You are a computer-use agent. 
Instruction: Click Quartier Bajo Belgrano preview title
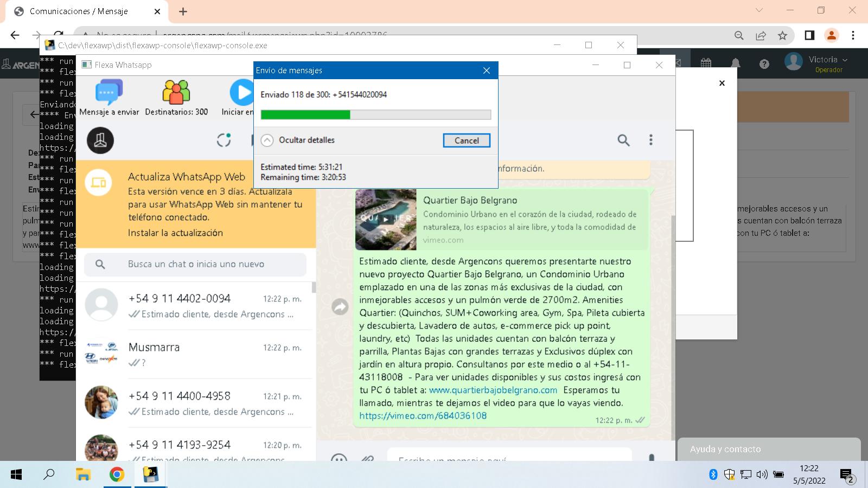470,200
